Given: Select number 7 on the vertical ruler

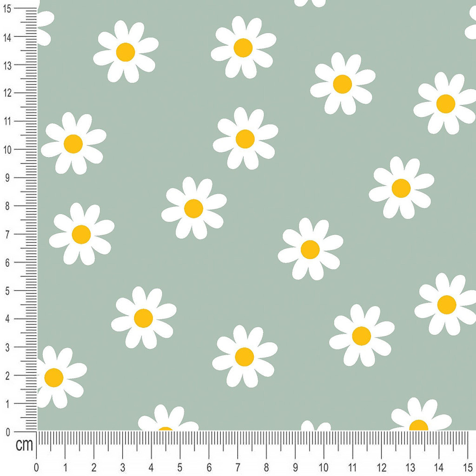Looking at the screenshot, I should (7, 235).
